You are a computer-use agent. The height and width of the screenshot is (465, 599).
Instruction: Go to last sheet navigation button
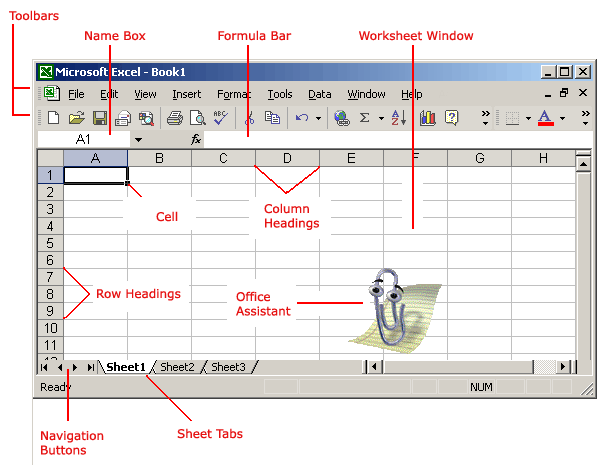click(x=91, y=368)
